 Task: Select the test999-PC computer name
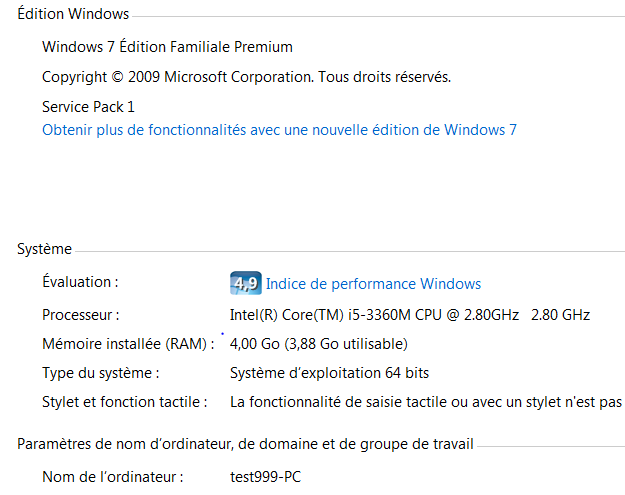coord(265,477)
